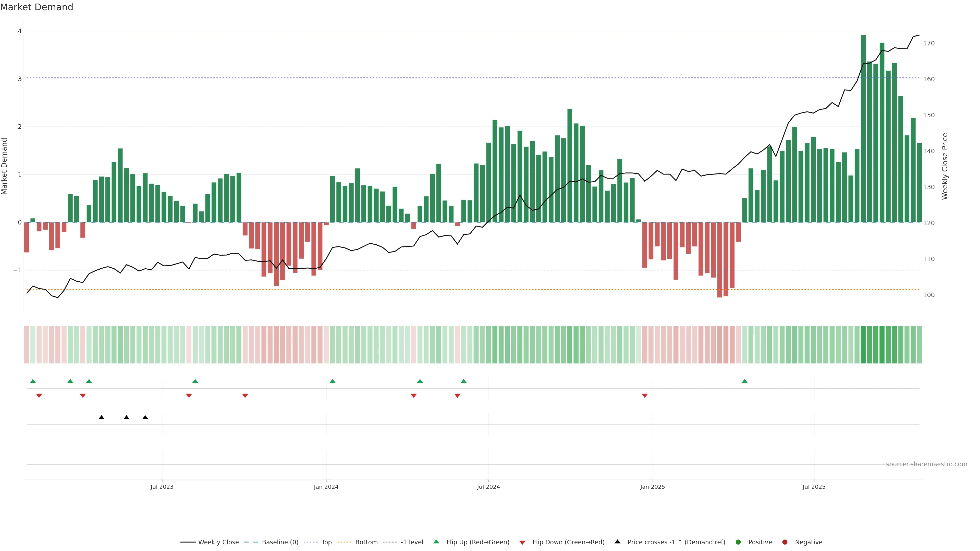Click the first green Flip Up triangle marker
Viewport: 980px width, 551px height.
33,381
